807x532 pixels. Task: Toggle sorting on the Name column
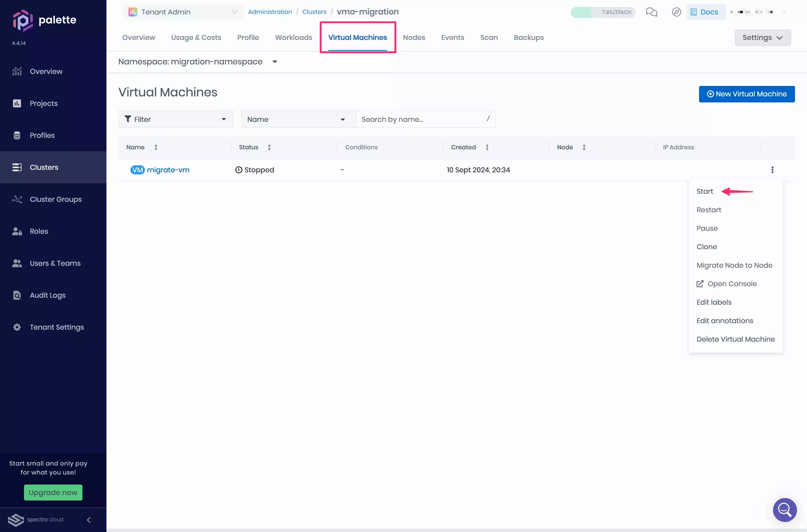(x=156, y=147)
